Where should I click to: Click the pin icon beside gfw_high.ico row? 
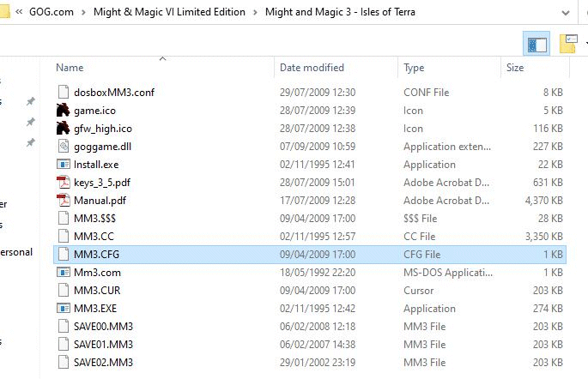31,122
